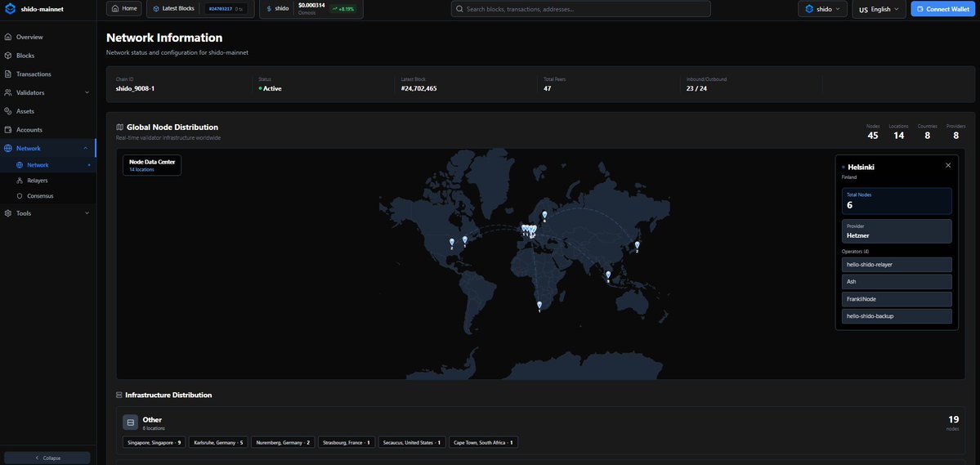Close the Helsinki details panel
980x465 pixels.
947,165
